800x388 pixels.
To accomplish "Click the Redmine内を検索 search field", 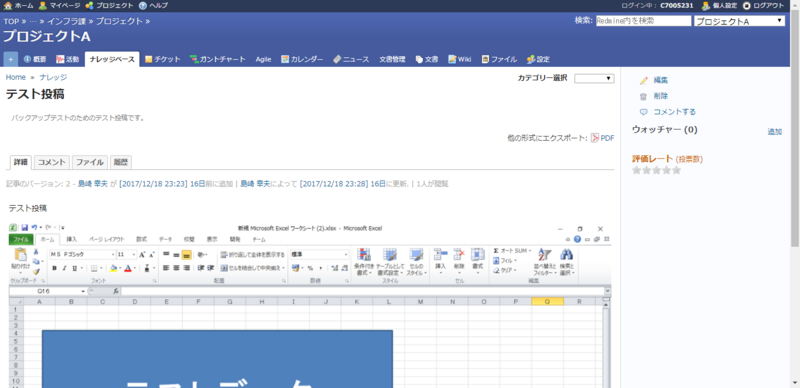I will 643,21.
